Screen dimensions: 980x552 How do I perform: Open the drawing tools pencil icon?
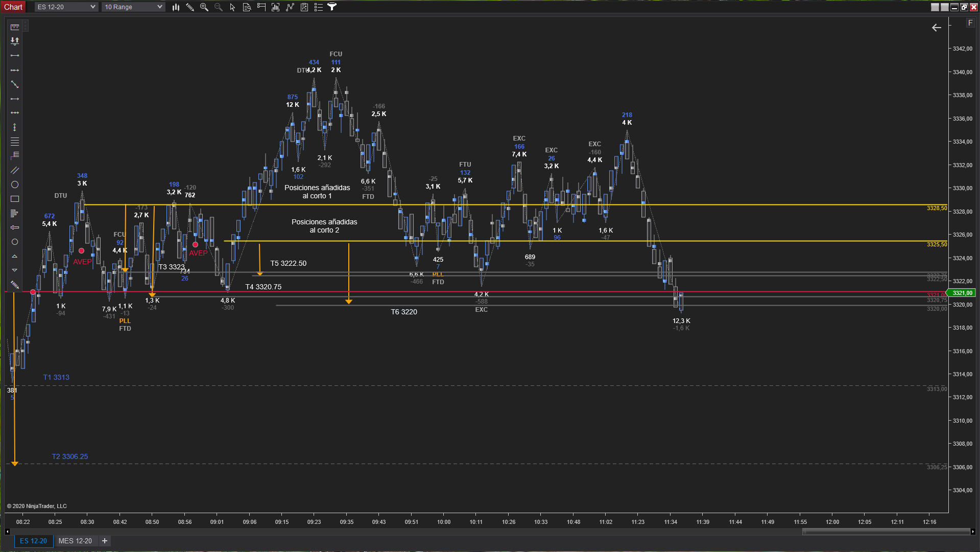coord(190,7)
